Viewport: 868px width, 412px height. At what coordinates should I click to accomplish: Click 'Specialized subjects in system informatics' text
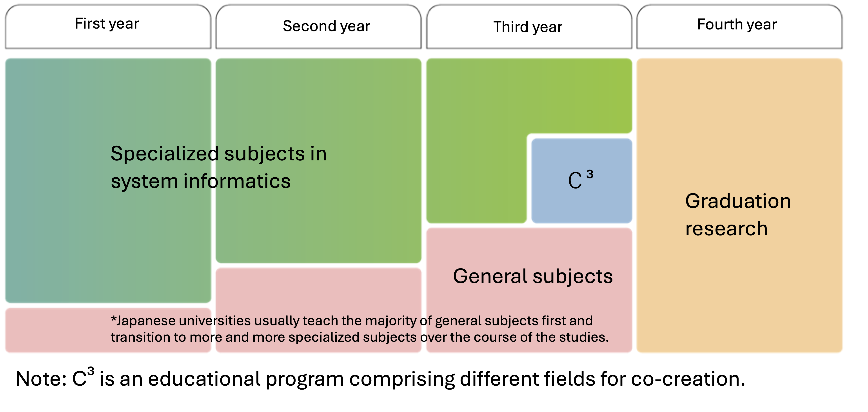coord(219,167)
